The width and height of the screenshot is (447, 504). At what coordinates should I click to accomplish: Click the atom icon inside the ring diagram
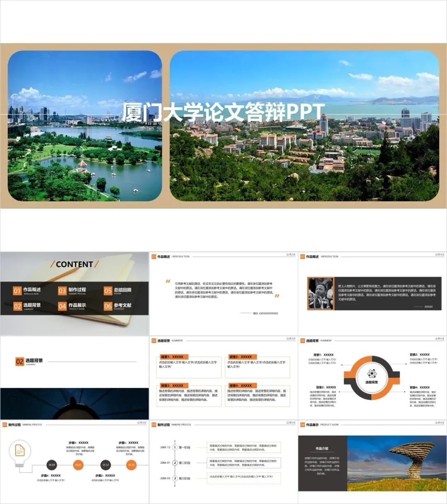[372, 374]
